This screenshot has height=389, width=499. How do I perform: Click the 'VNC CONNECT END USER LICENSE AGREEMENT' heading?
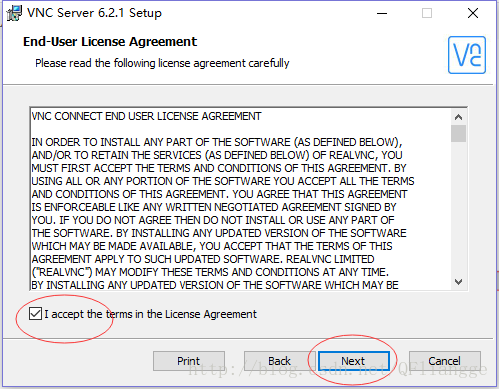tap(147, 116)
